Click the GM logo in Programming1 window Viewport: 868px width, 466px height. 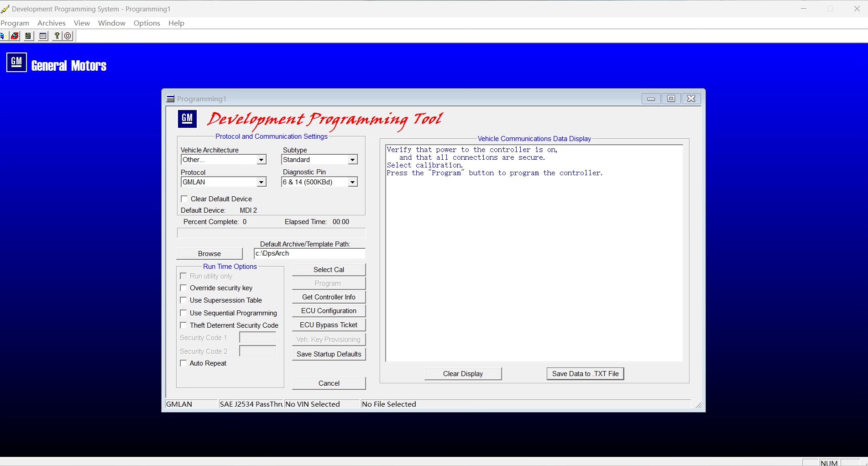point(187,119)
